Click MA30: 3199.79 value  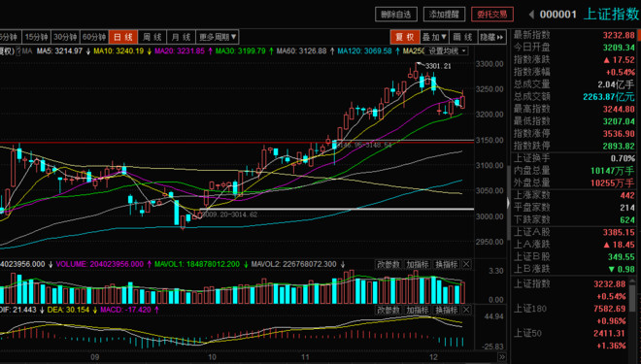(241, 51)
